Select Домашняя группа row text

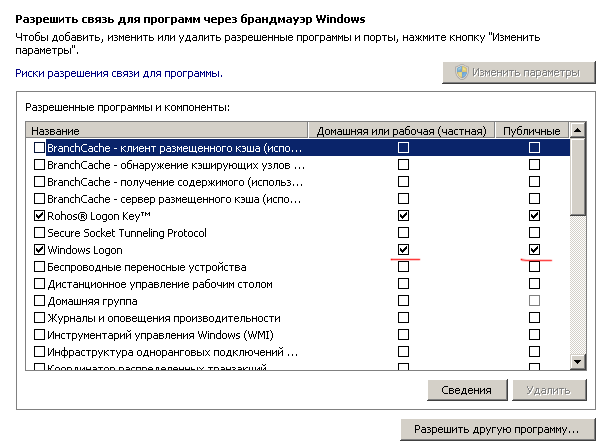click(x=92, y=301)
